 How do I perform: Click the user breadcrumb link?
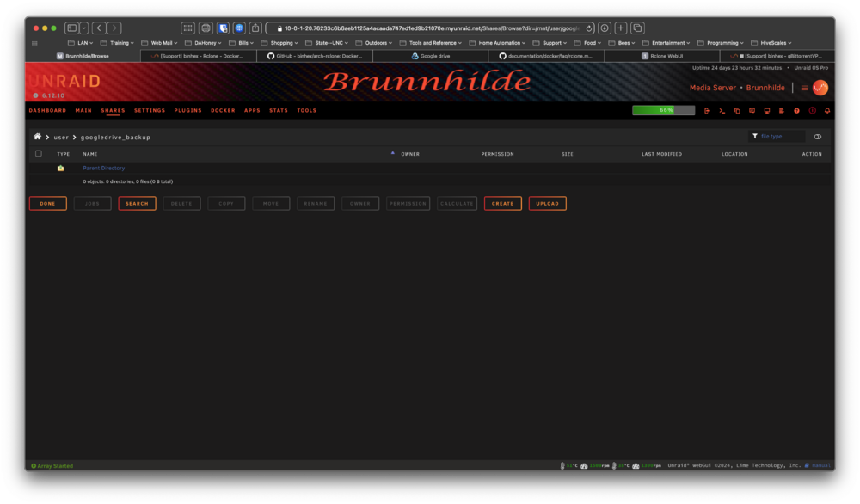61,137
